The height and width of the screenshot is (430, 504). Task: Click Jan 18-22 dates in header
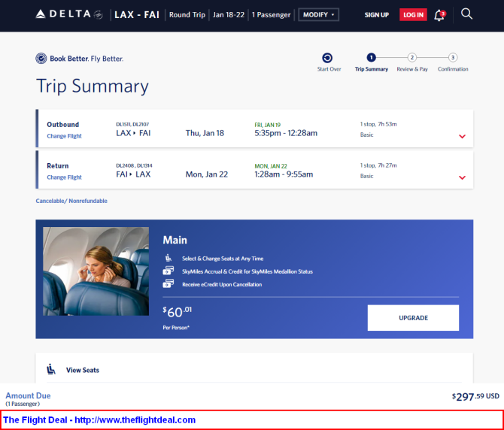click(229, 15)
